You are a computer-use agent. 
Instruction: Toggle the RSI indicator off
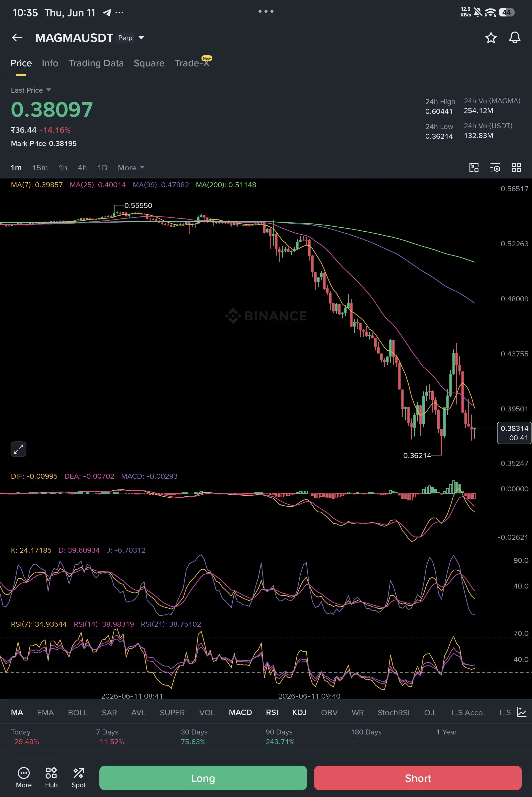[x=272, y=713]
